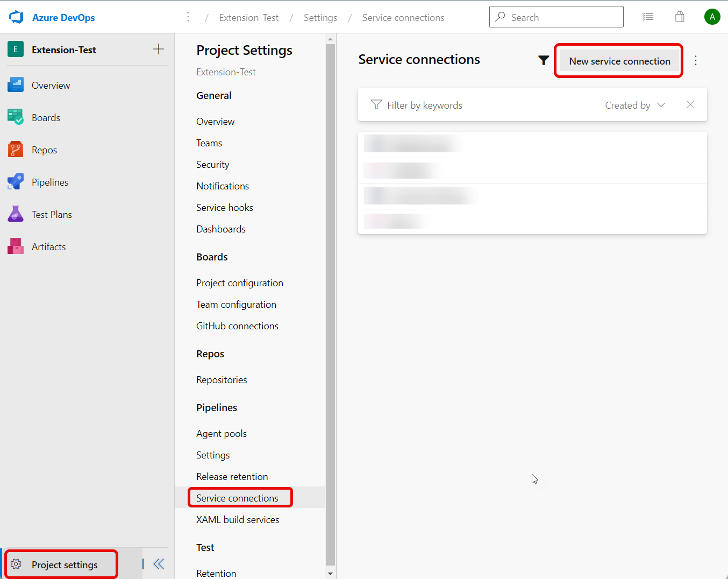The height and width of the screenshot is (579, 728).
Task: Open the more options menu next to New service connection
Action: (x=696, y=60)
